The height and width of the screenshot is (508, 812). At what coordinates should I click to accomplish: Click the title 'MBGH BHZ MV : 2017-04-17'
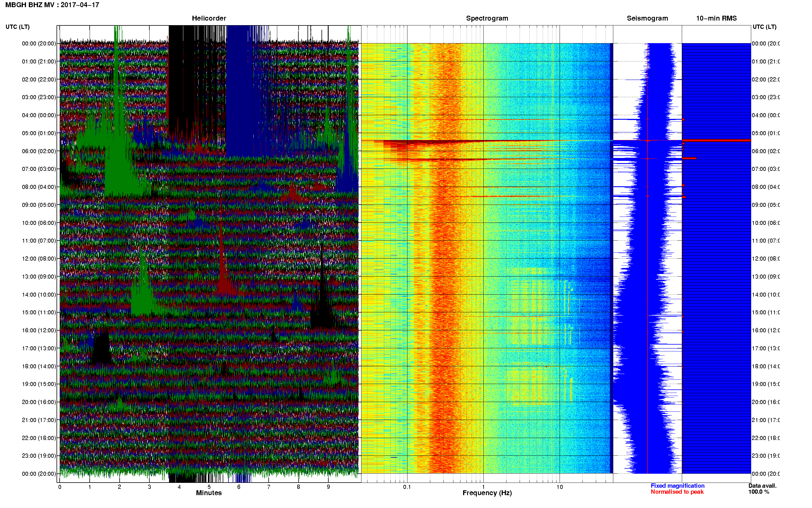point(52,5)
